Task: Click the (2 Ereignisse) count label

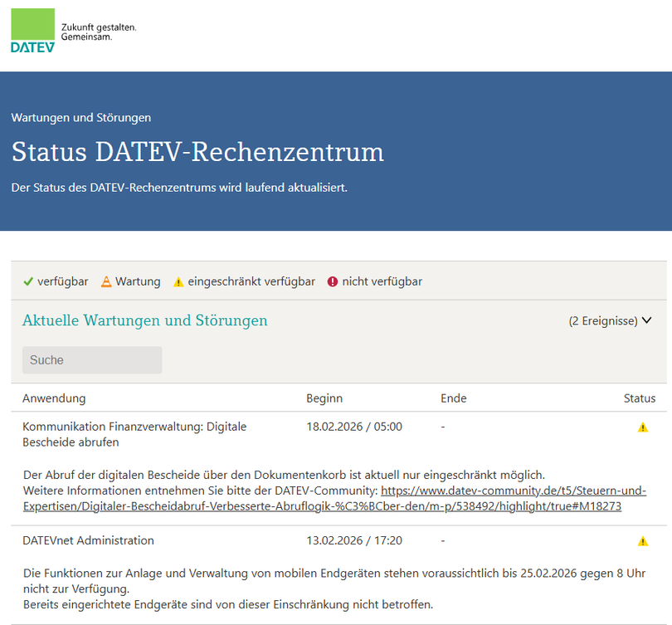Action: (603, 321)
